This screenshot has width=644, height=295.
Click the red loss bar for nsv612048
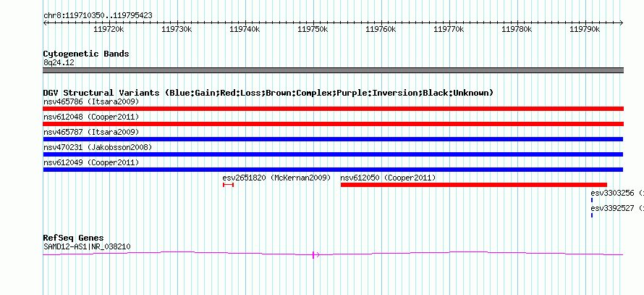[x=333, y=124]
